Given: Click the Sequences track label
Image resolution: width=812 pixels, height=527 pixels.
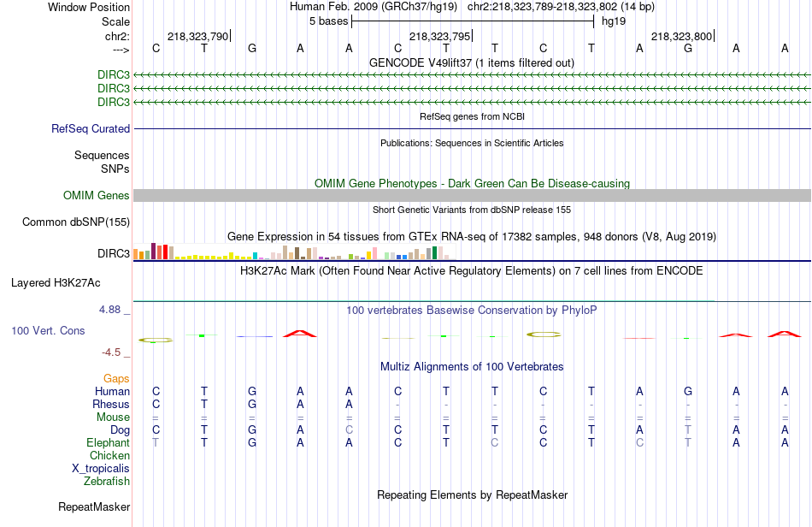Looking at the screenshot, I should 102,155.
